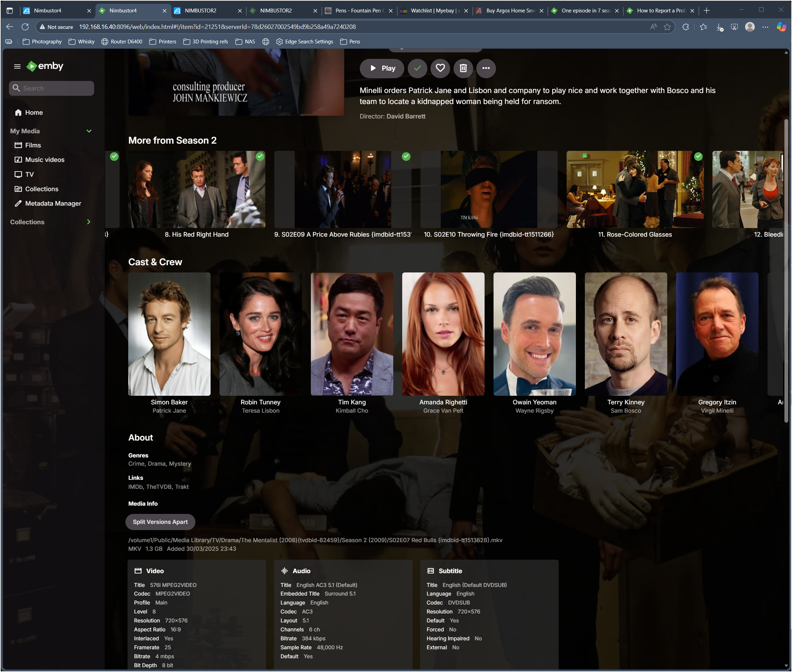Expand the Collections section chevron
The width and height of the screenshot is (792, 672).
point(89,222)
